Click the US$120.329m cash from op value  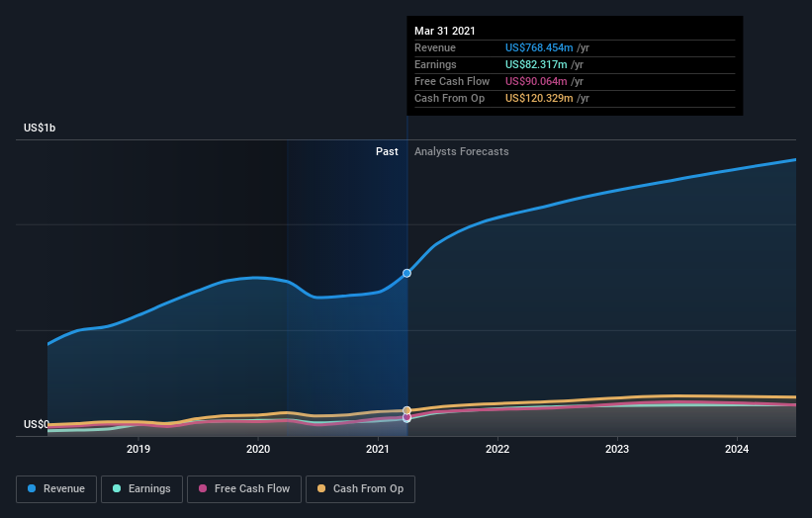[539, 98]
